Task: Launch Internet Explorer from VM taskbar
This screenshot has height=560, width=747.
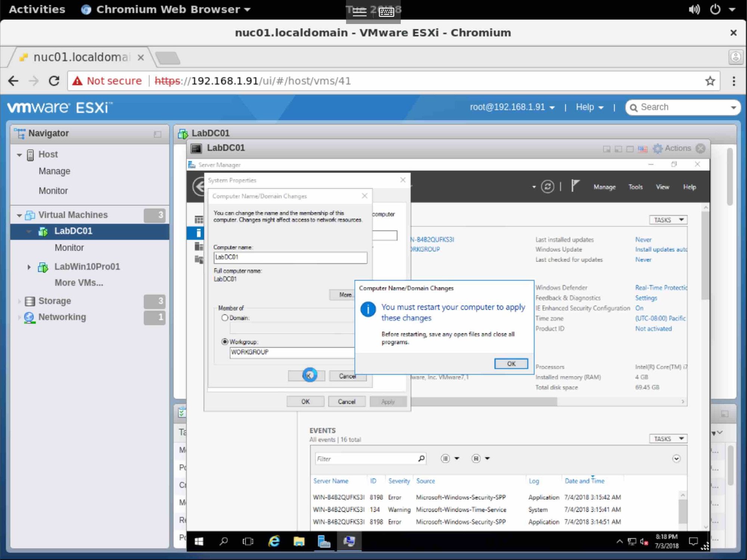Action: click(274, 541)
